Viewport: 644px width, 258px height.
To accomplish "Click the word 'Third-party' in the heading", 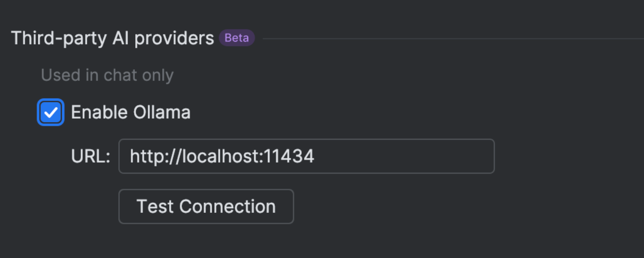I will (x=59, y=39).
